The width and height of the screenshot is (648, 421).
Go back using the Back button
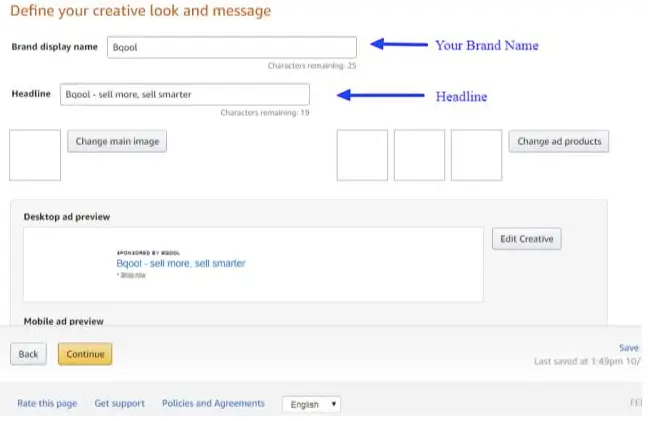tap(29, 354)
